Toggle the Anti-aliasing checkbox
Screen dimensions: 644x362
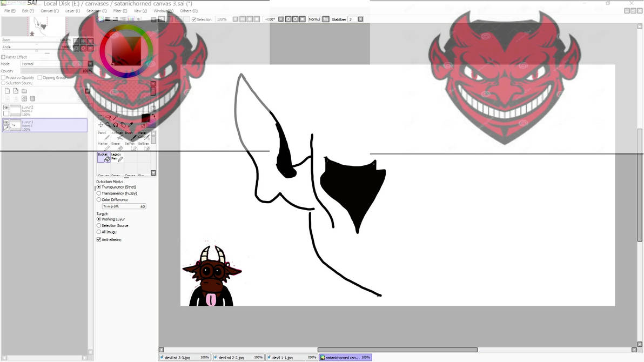click(98, 239)
